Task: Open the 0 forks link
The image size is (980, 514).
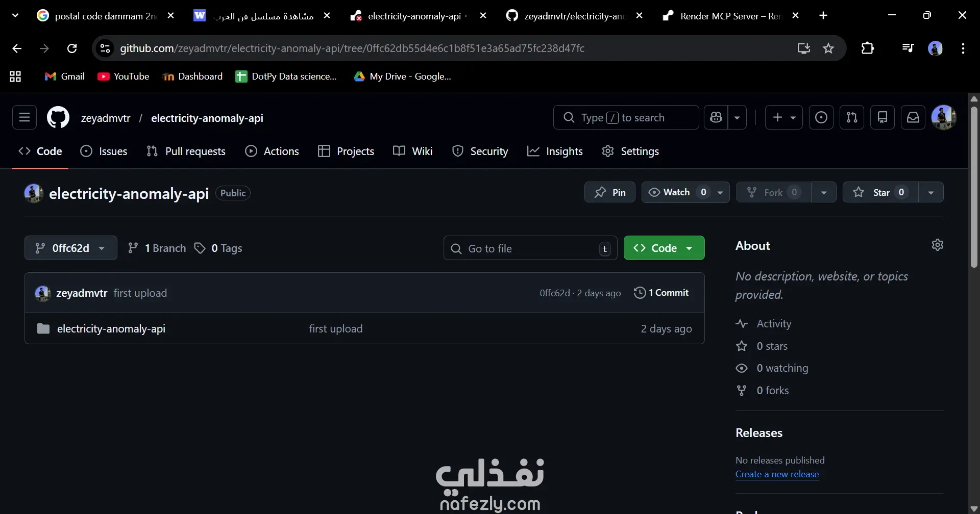Action: coord(772,391)
